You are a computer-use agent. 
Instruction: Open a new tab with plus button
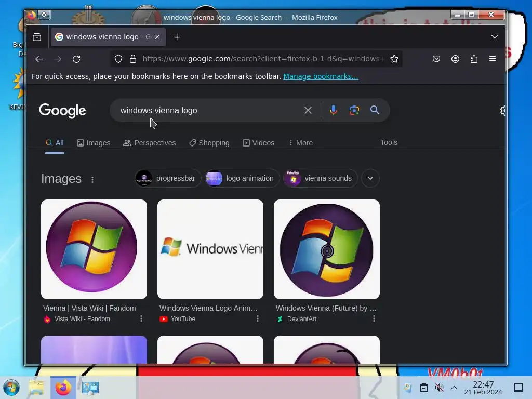coord(177,37)
